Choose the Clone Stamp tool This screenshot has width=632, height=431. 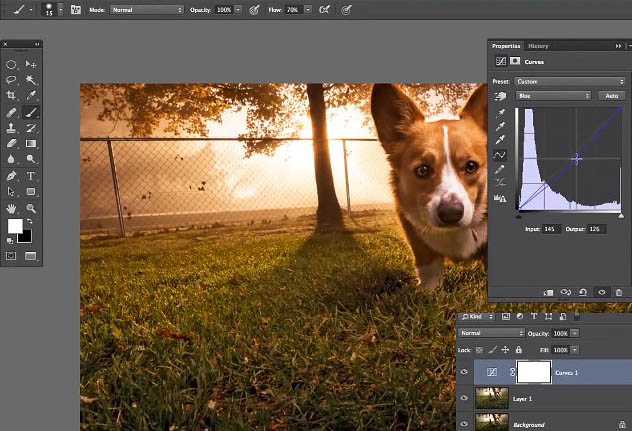click(x=11, y=128)
